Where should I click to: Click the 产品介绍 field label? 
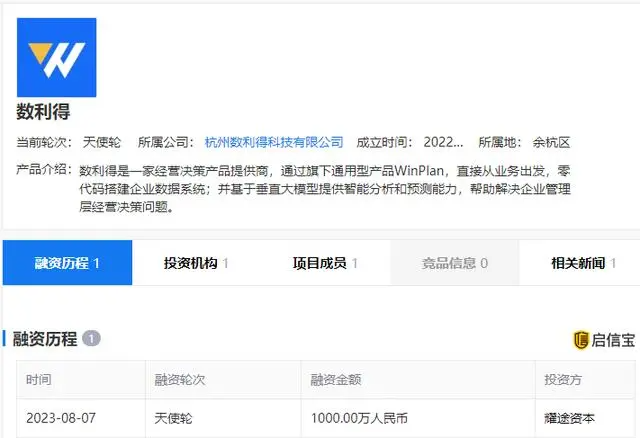tap(44, 169)
